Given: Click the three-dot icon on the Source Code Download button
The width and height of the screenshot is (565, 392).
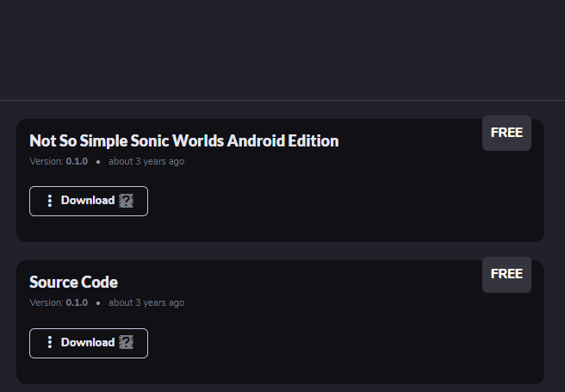Looking at the screenshot, I should 50,343.
